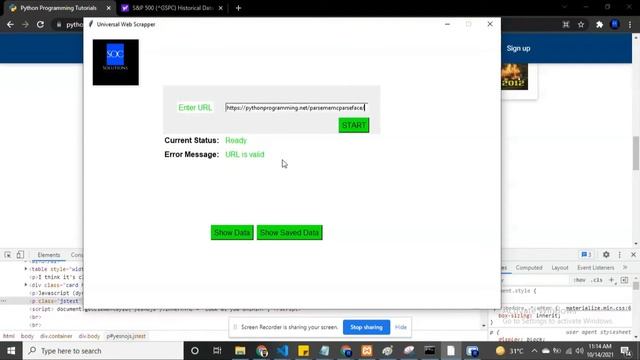Click the Sign up link on the webpage
The width and height of the screenshot is (640, 360).
click(x=518, y=48)
